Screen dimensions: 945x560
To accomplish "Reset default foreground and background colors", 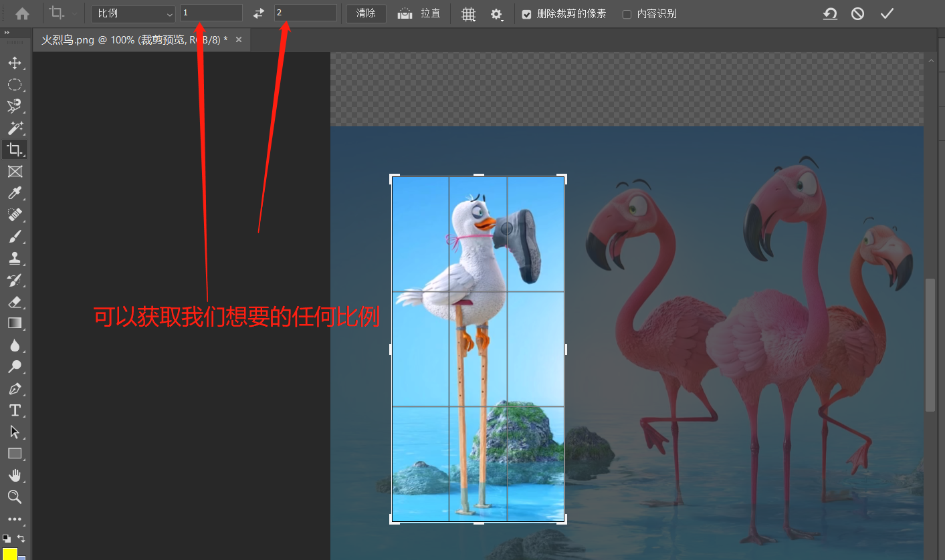I will [6, 537].
